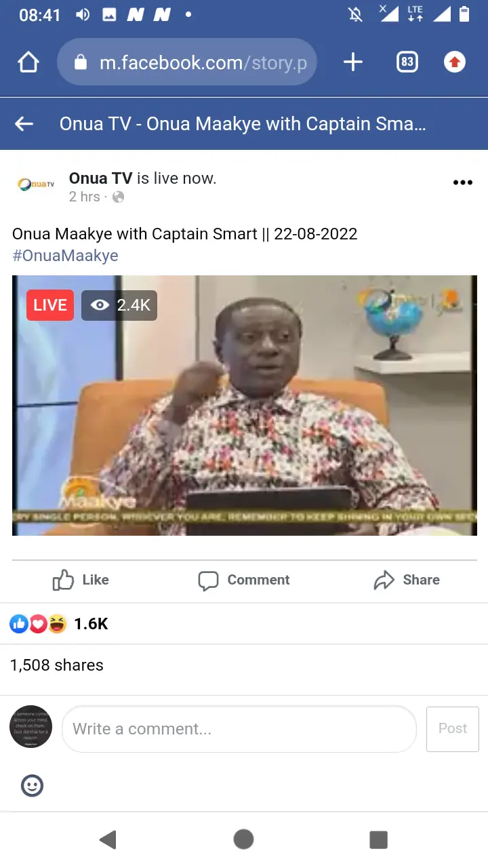This screenshot has height=868, width=488.
Task: Open post options three-dot menu
Action: [462, 182]
